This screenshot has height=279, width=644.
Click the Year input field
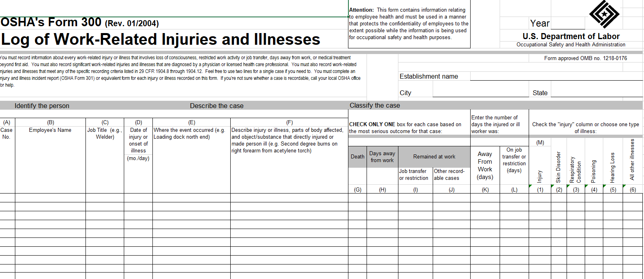point(568,23)
